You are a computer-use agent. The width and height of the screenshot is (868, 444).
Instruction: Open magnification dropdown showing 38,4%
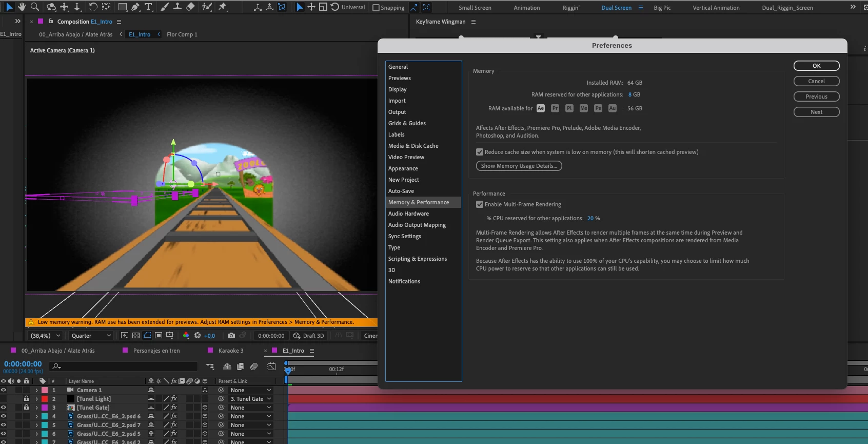45,336
